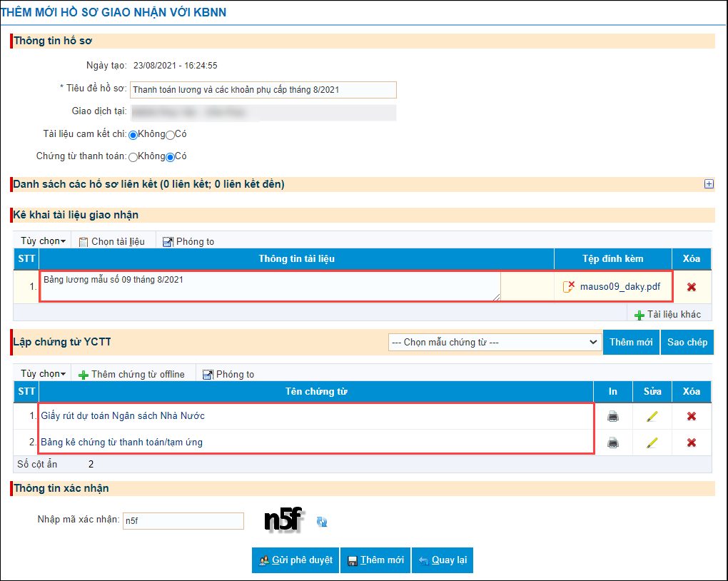The width and height of the screenshot is (728, 581).
Task: Add another document via Tài liệu khác
Action: 667,315
